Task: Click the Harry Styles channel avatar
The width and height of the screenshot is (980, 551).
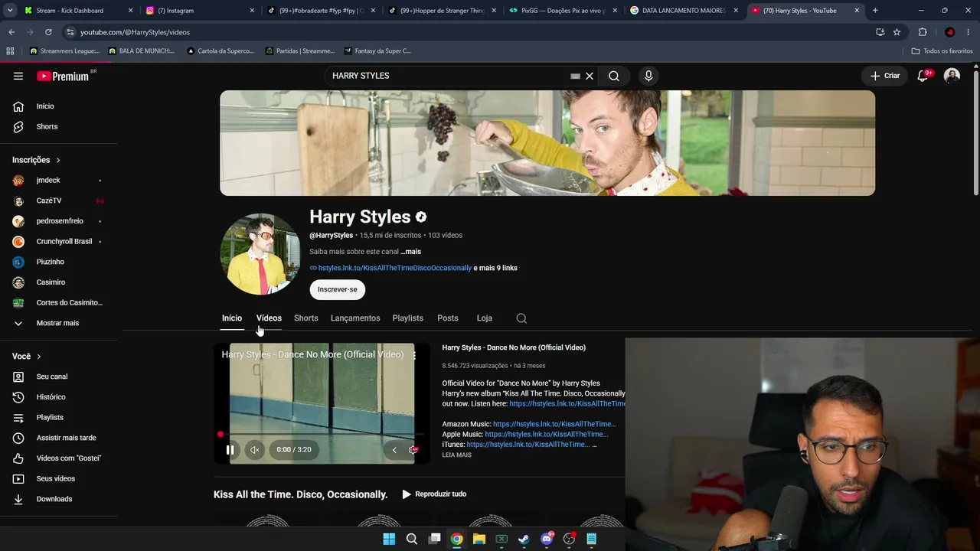Action: [260, 254]
